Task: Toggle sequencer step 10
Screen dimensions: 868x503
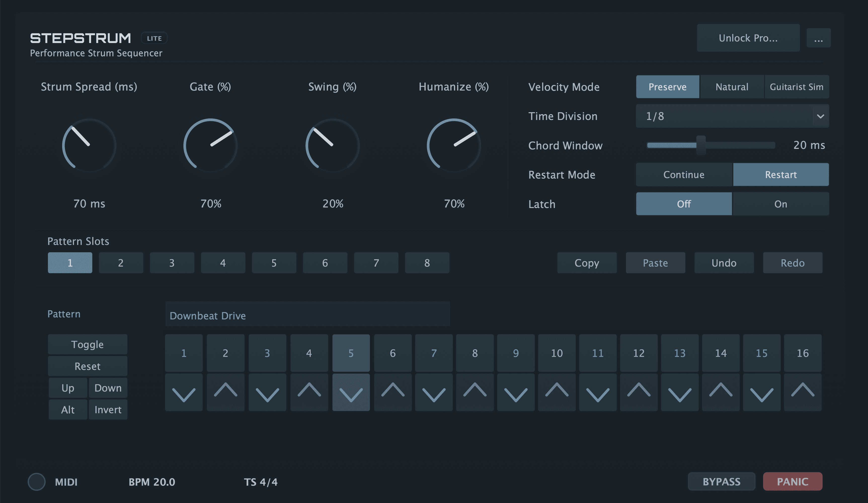Action: coord(557,353)
